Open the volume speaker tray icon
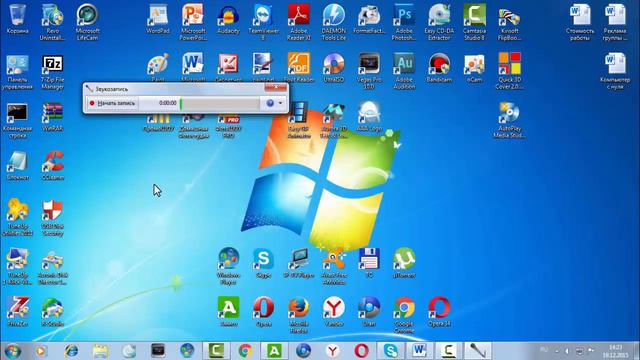This screenshot has height=360, width=640. (567, 351)
